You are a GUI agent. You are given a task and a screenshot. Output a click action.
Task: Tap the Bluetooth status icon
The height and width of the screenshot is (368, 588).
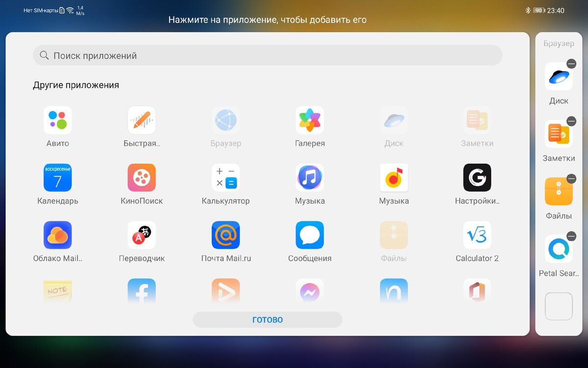point(528,10)
